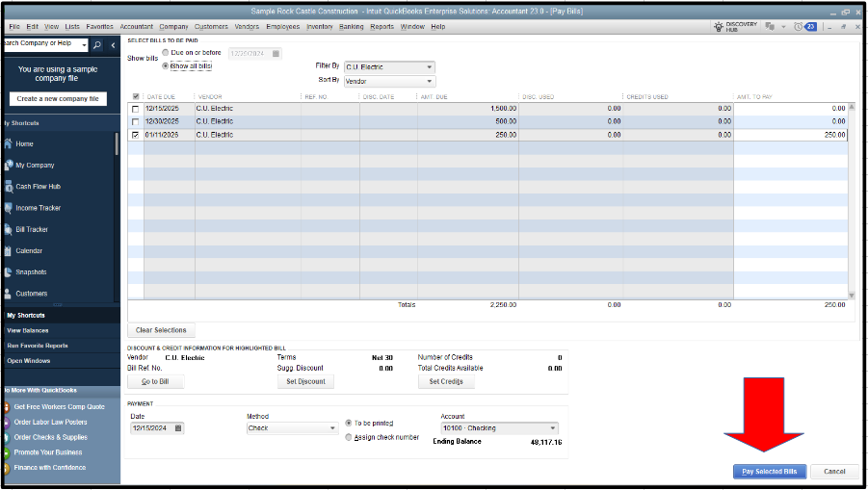Expand the search Company or Help dropdown
This screenshot has height=490, width=868.
click(x=84, y=45)
